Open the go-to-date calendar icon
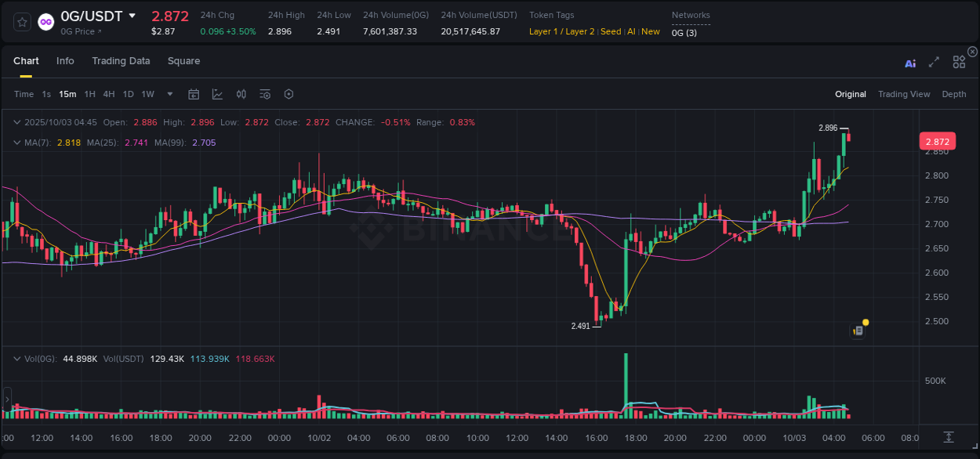Screen dimensions: 980x459 pos(194,94)
